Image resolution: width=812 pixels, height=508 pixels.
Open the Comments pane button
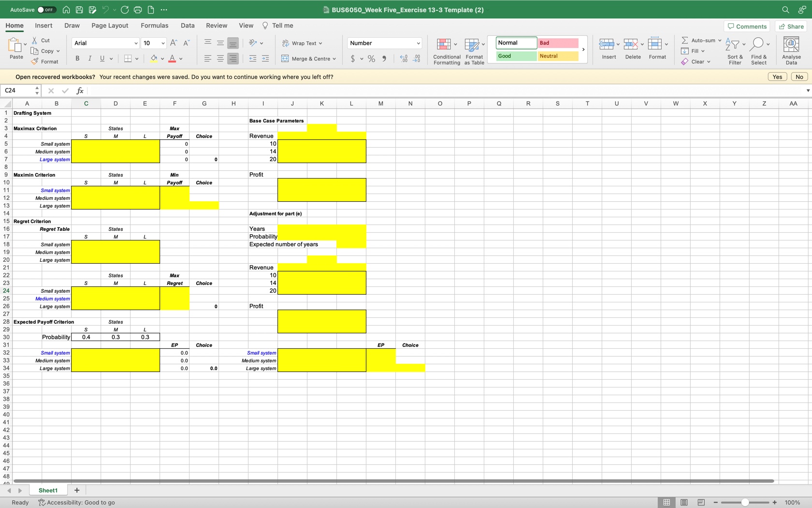click(x=747, y=26)
